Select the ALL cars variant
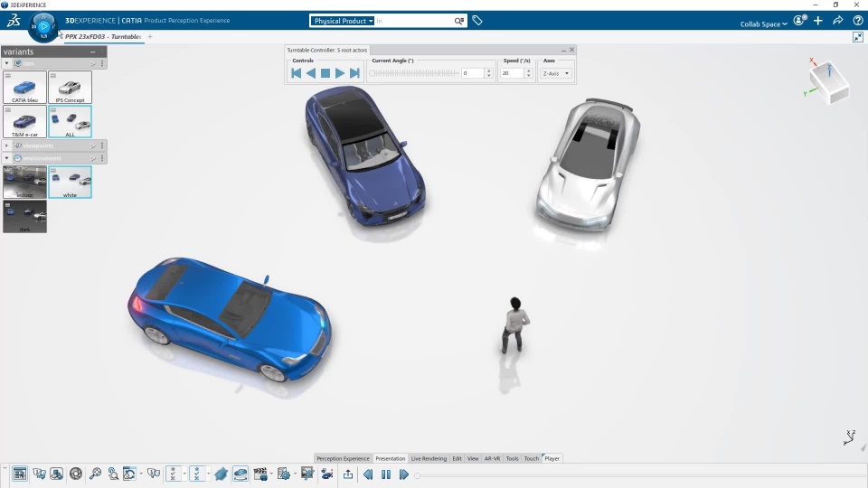 pyautogui.click(x=70, y=122)
